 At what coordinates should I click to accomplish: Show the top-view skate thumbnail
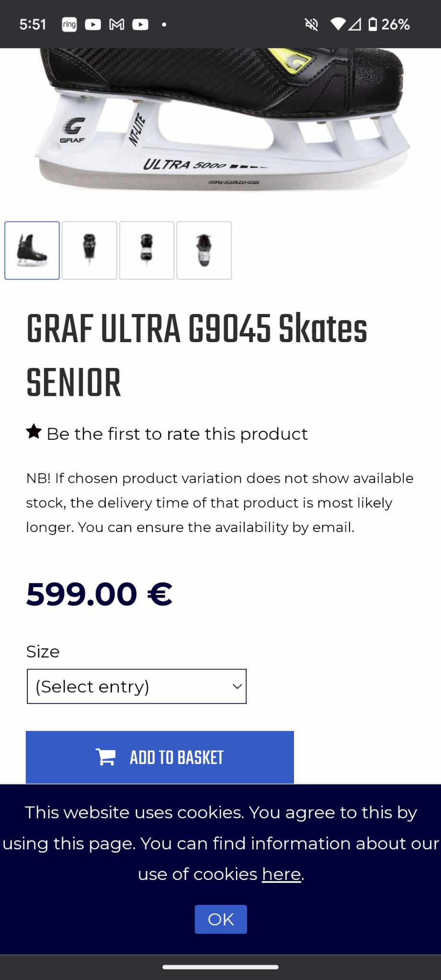204,250
